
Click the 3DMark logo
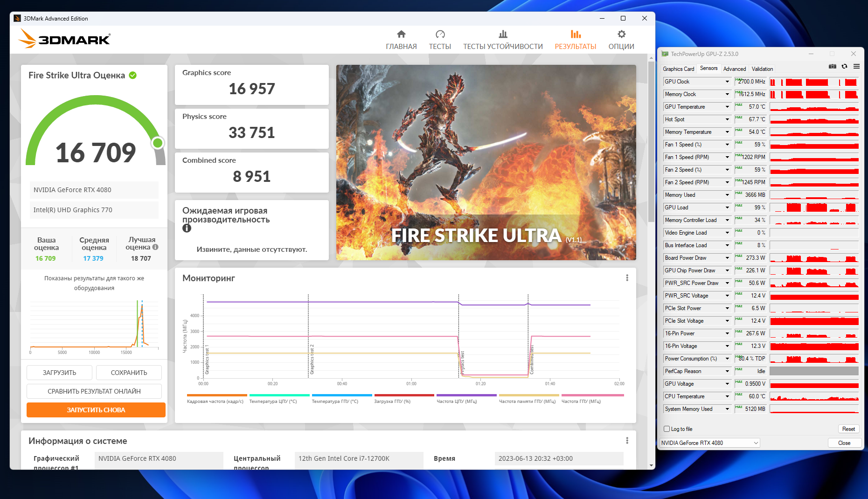(64, 39)
